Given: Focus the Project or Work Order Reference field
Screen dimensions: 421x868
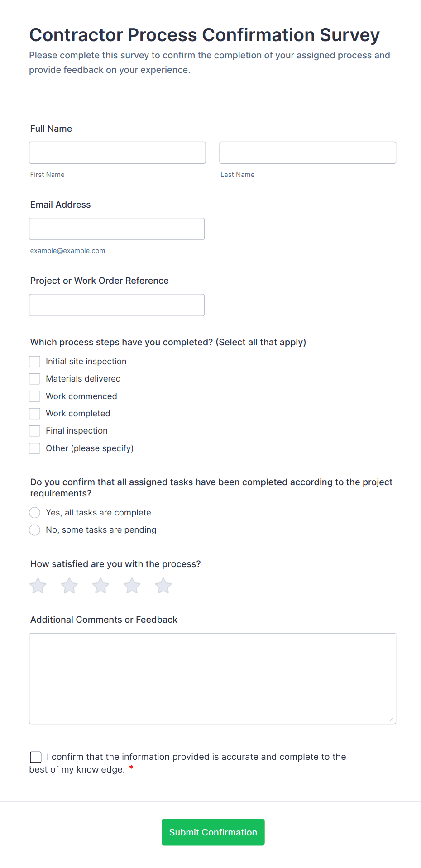Looking at the screenshot, I should tap(117, 305).
